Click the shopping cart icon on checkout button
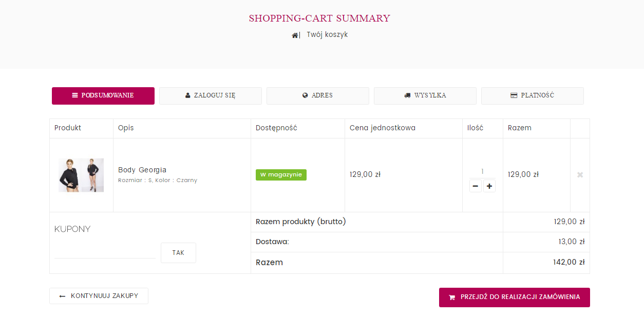The image size is (644, 318). [452, 297]
